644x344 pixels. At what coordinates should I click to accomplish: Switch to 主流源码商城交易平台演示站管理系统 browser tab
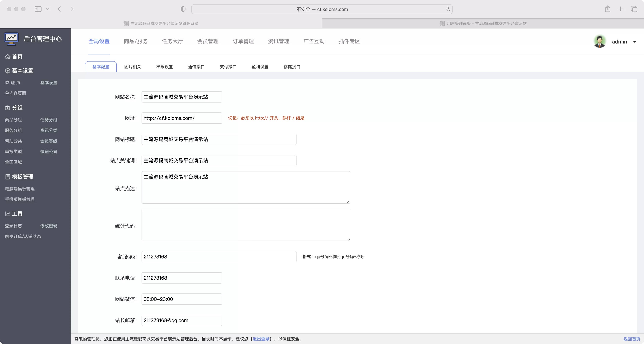coord(161,23)
